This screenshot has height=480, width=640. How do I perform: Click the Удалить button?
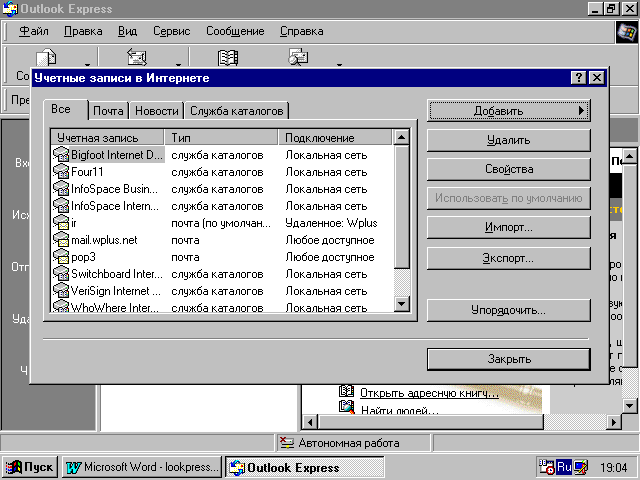(509, 140)
